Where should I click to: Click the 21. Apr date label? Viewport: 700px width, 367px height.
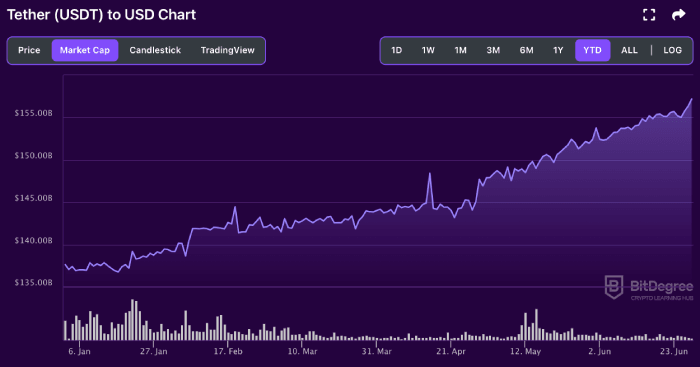[x=451, y=351]
